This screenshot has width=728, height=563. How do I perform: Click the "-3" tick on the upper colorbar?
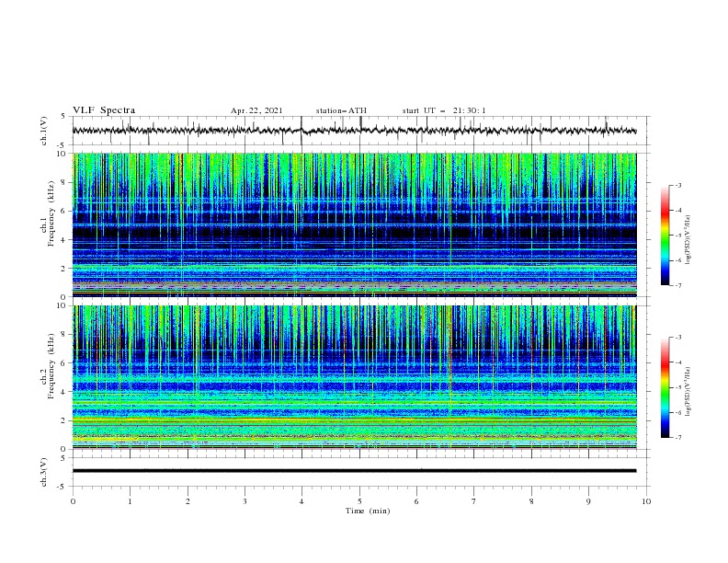tap(677, 185)
